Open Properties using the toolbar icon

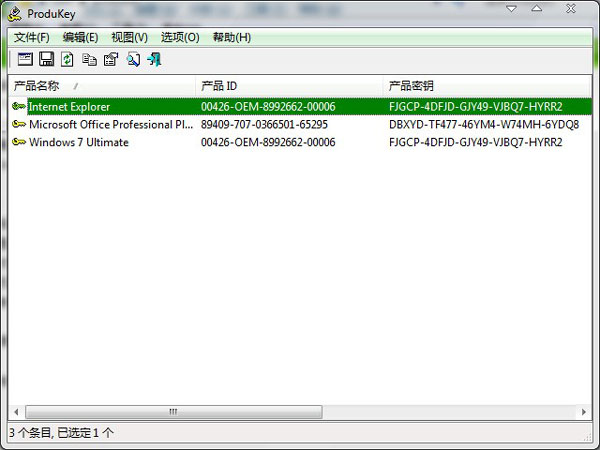pos(111,59)
